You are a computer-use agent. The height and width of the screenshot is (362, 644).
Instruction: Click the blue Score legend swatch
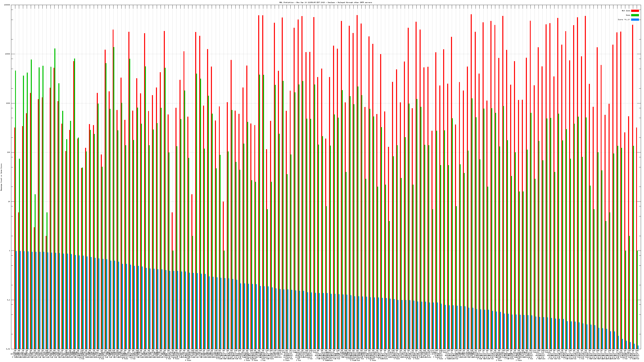pyautogui.click(x=635, y=20)
